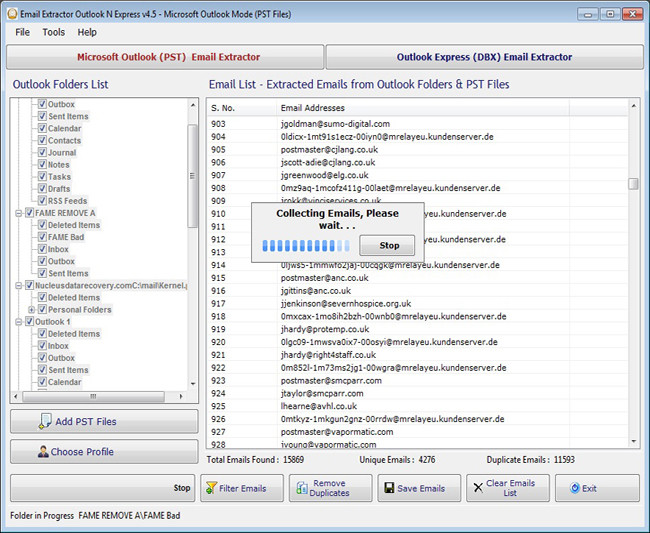Select Sent Items under FAME REMOVE A
The width and height of the screenshot is (650, 533).
pyautogui.click(x=68, y=273)
